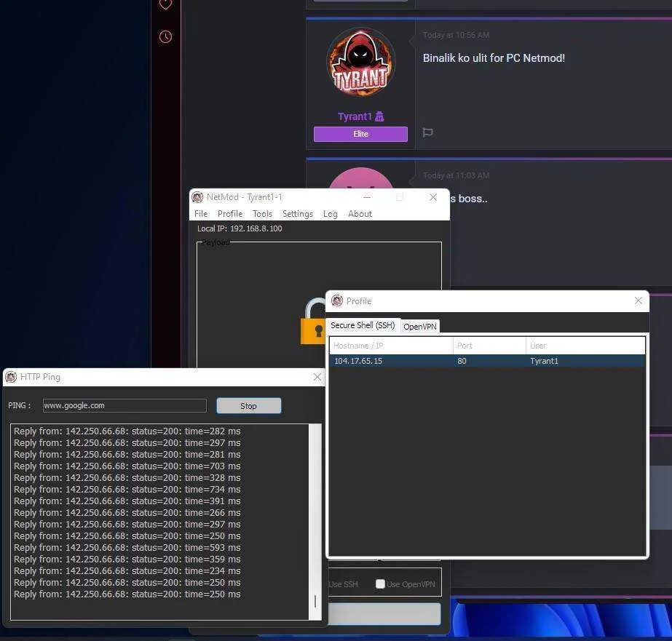
Task: Click the NetMod icon in Profile title bar
Action: point(337,300)
